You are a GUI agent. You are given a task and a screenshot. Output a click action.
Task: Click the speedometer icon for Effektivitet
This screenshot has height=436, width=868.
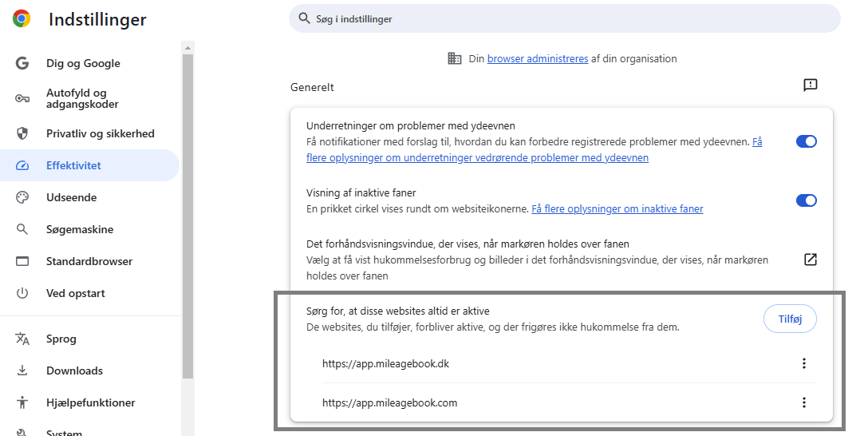(x=22, y=165)
